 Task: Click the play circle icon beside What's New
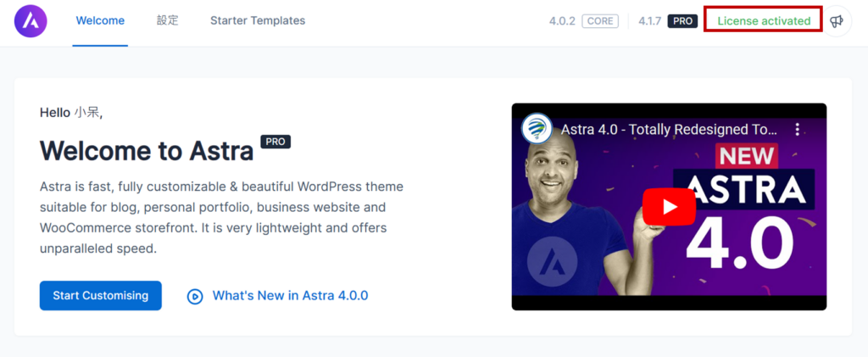[195, 296]
